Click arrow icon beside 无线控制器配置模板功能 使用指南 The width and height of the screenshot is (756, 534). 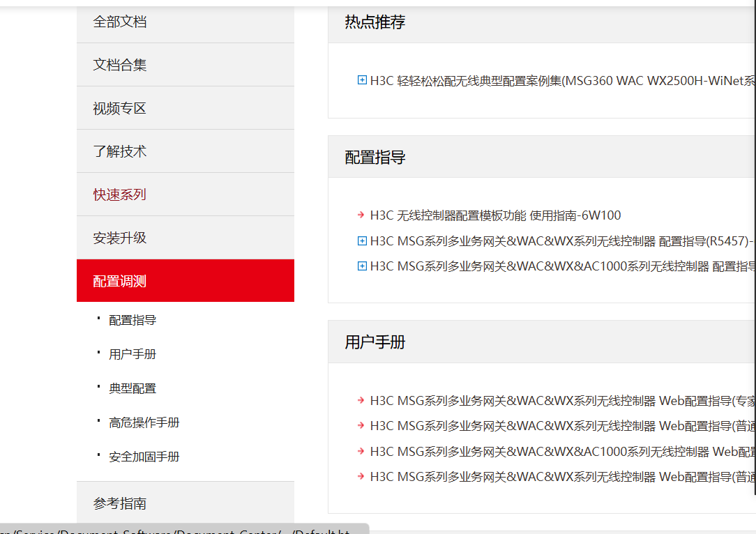coord(361,215)
